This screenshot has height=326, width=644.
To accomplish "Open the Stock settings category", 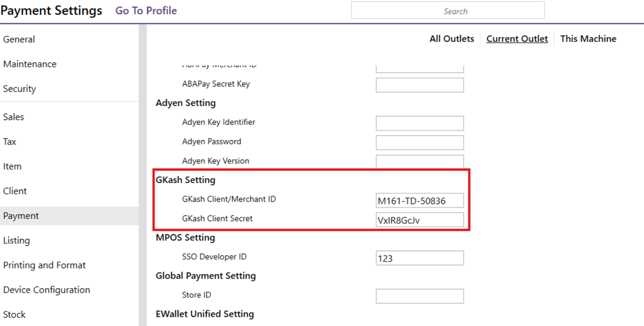I will pyautogui.click(x=14, y=314).
